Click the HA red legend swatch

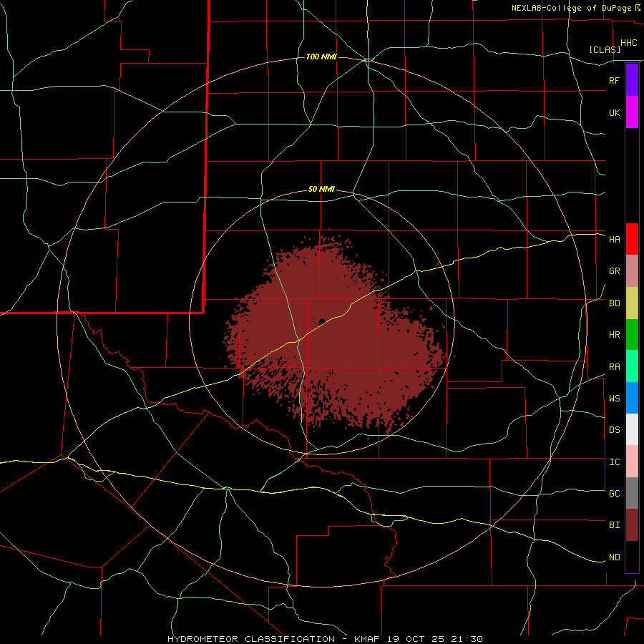click(x=632, y=239)
